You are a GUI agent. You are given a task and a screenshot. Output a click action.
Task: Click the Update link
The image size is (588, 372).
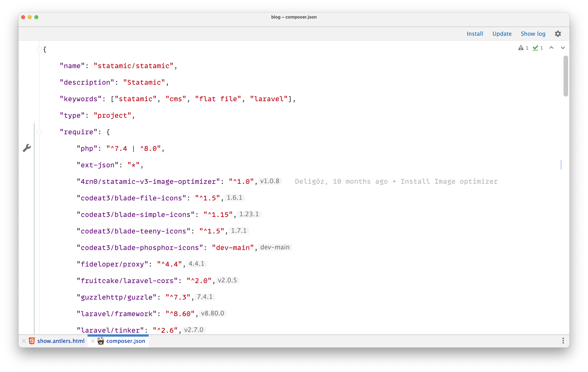coord(502,34)
